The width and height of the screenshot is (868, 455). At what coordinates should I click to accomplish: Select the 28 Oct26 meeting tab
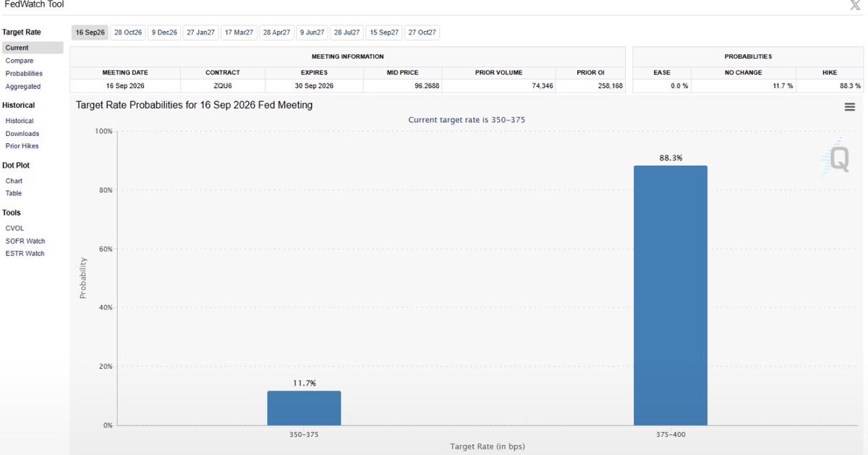tap(128, 33)
